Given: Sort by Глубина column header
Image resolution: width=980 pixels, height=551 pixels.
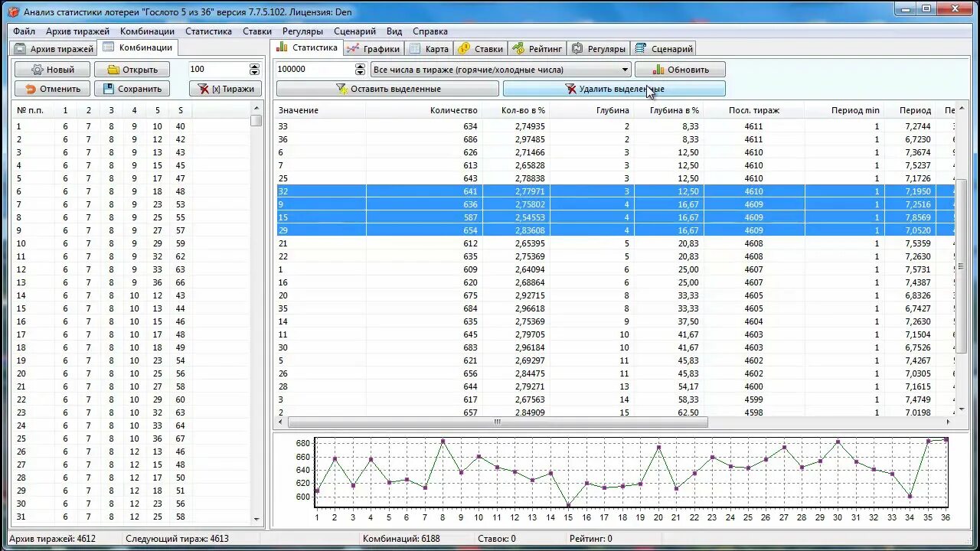Looking at the screenshot, I should (x=592, y=110).
